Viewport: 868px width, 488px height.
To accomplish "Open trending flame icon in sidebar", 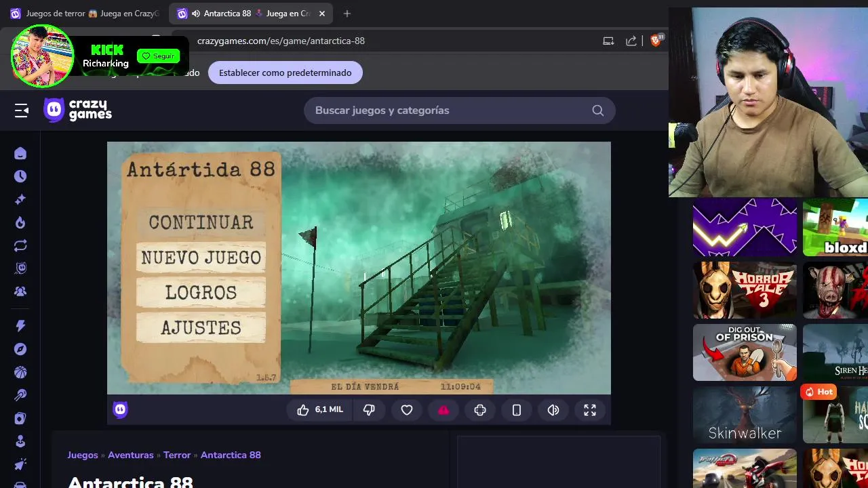I will point(20,223).
